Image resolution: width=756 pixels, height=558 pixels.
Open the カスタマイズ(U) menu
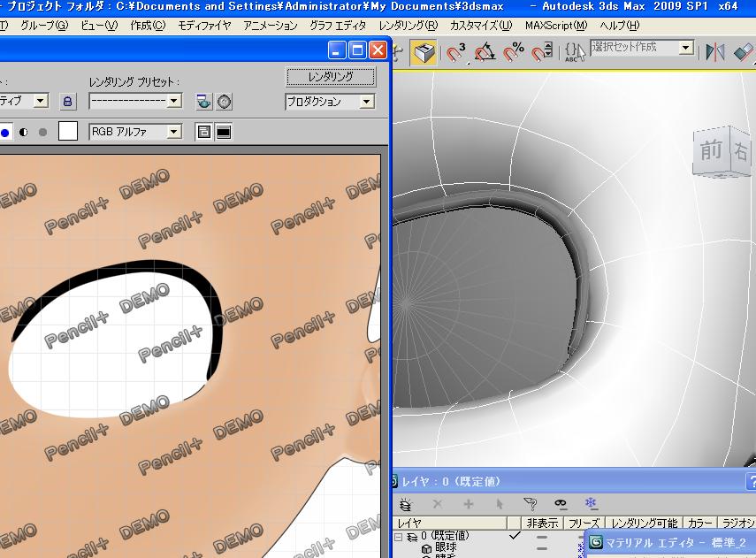tap(481, 26)
